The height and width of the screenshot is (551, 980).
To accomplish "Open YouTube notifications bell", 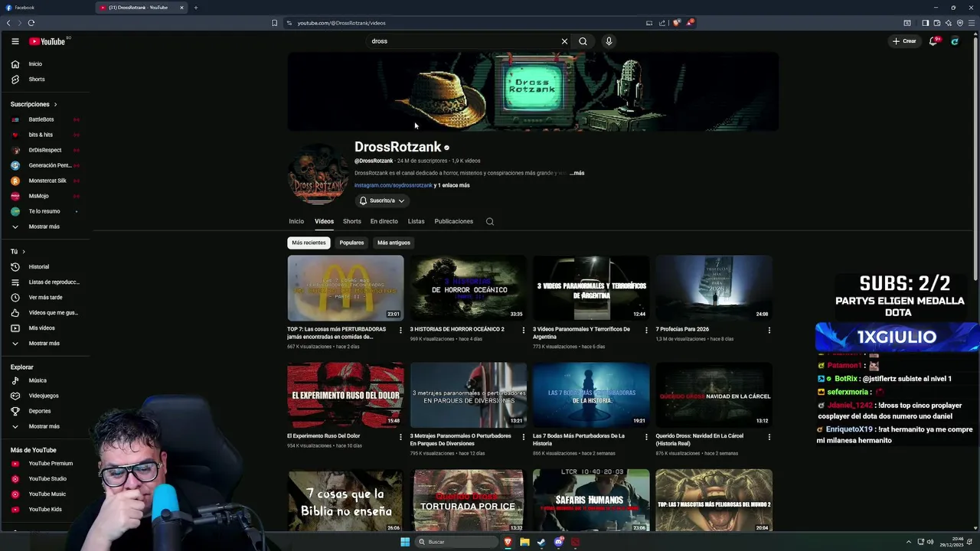I will (933, 41).
